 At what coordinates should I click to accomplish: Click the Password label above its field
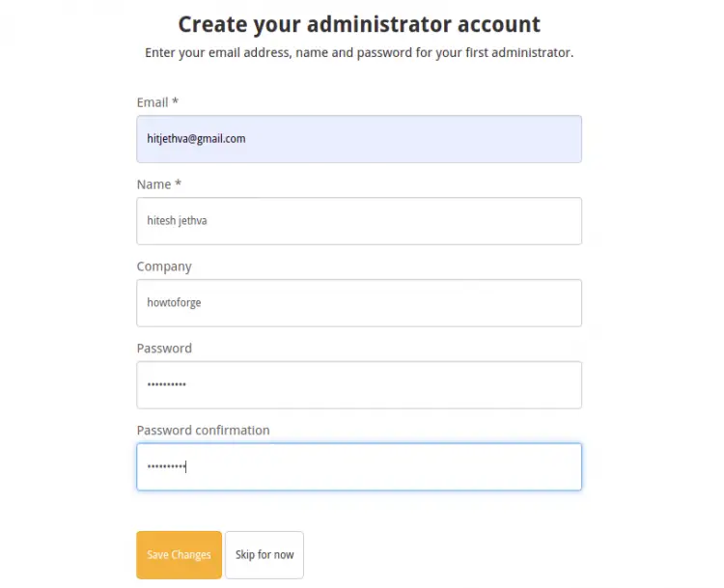coord(164,349)
